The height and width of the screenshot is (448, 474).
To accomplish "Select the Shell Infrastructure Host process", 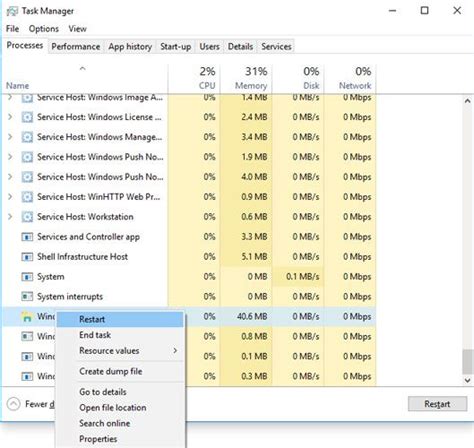I will click(189, 257).
